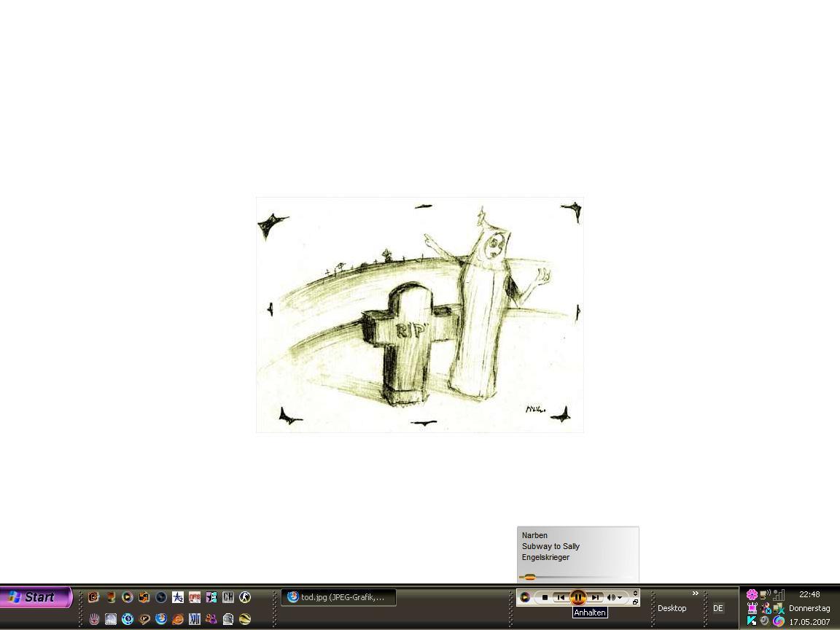Expand the Desktop toolbar chevron

pyautogui.click(x=695, y=594)
